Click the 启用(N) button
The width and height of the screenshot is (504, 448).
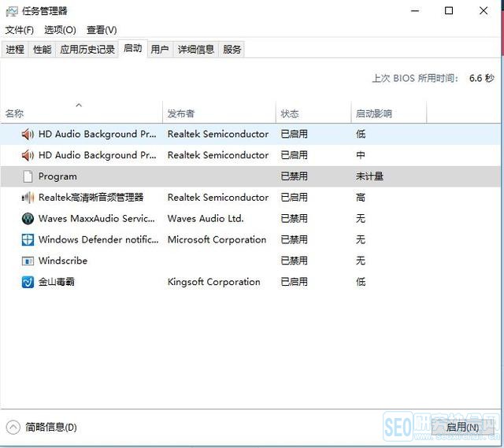pyautogui.click(x=462, y=427)
